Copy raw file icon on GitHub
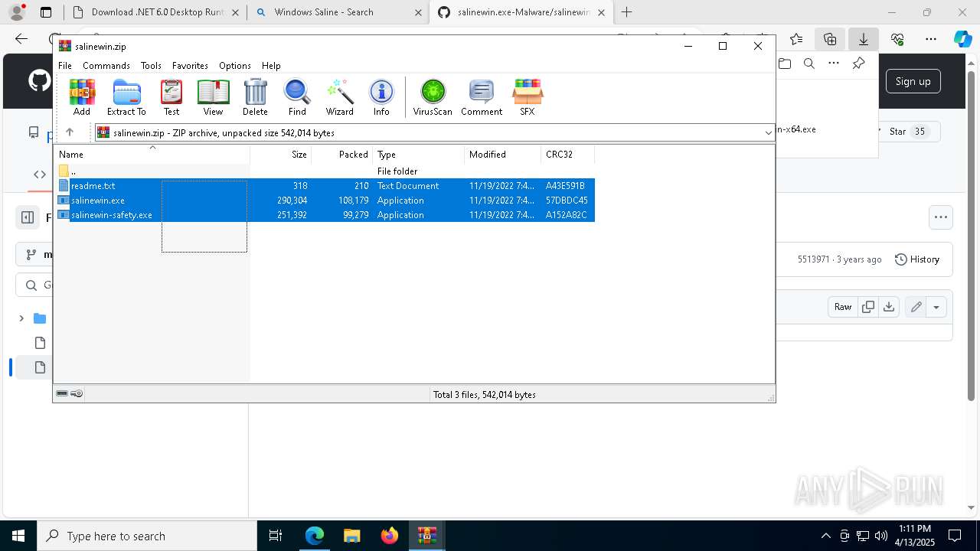Viewport: 980px width, 551px height. (867, 307)
